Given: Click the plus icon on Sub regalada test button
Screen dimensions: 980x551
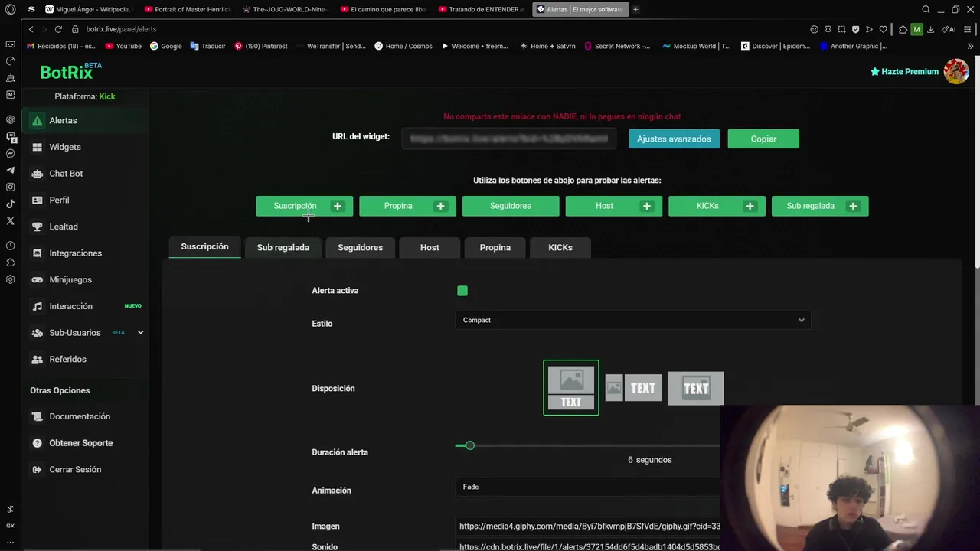Looking at the screenshot, I should coord(853,206).
